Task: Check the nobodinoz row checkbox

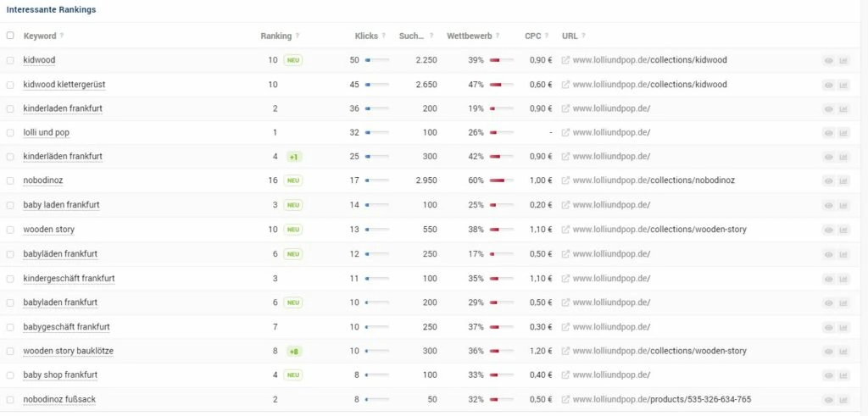Action: point(10,180)
